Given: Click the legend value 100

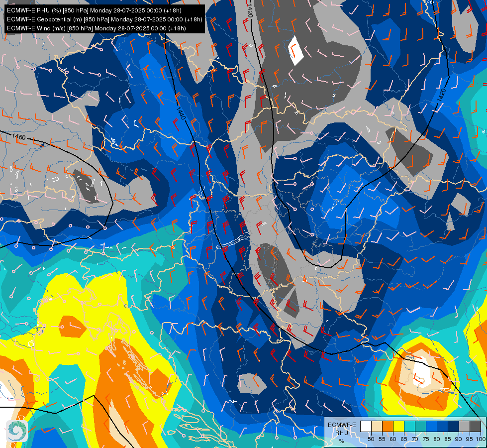Looking at the screenshot, I should (481, 439).
